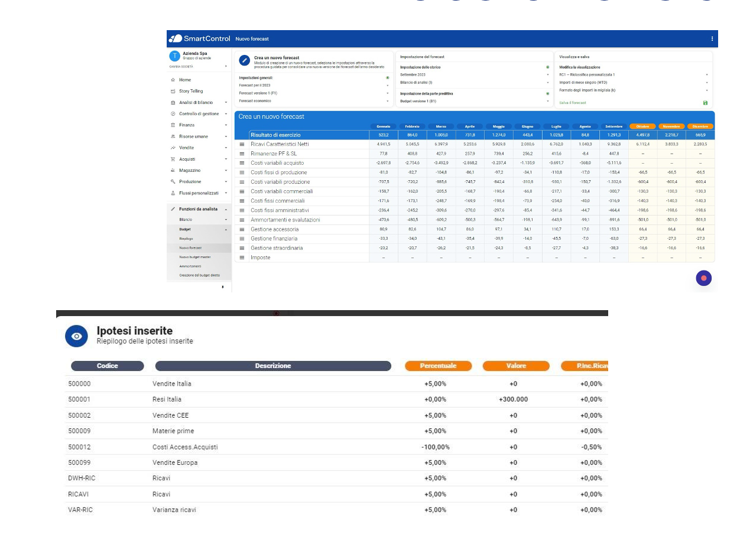
Task: Click the pencil icon beside Crea un nuovo forecast
Action: (245, 61)
